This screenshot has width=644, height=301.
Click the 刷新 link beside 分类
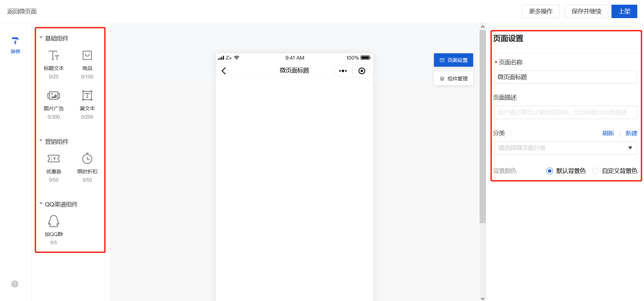[x=608, y=133]
